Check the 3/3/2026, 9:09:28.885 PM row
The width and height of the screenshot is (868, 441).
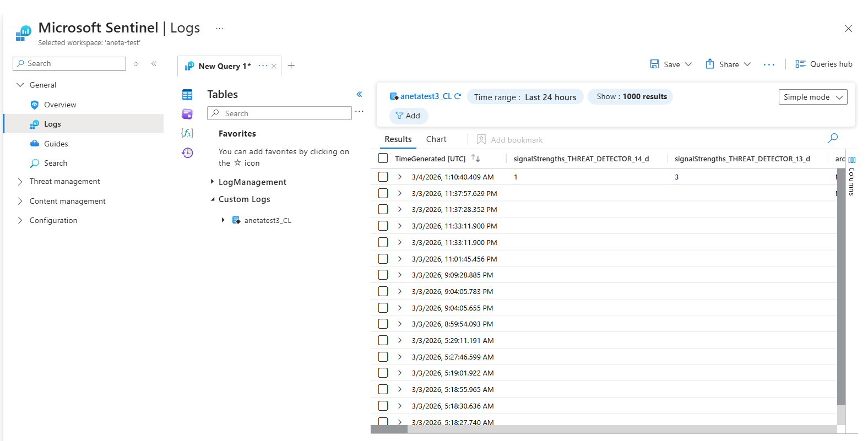pos(383,275)
